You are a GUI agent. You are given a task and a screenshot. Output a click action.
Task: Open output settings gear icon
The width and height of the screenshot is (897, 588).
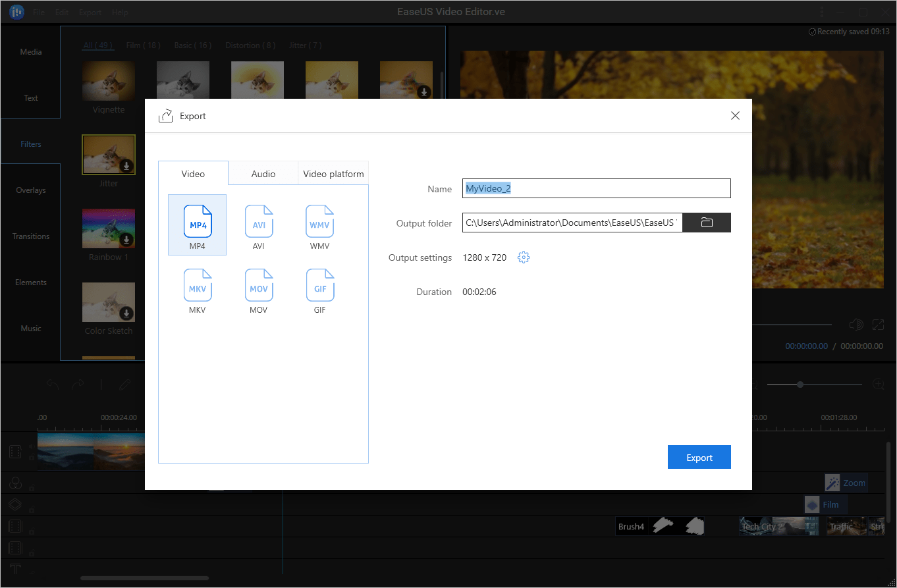524,257
